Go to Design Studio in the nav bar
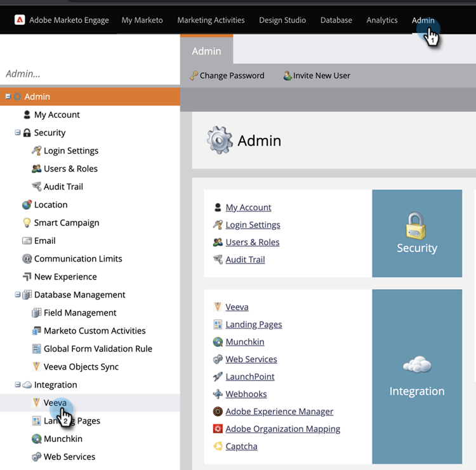Image resolution: width=476 pixels, height=470 pixels. [282, 20]
